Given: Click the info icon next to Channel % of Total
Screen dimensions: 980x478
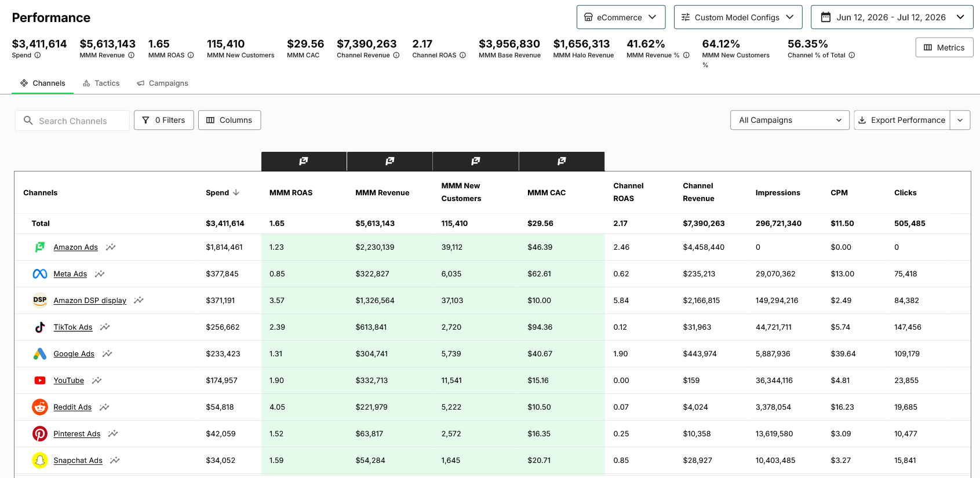Looking at the screenshot, I should click(x=852, y=56).
